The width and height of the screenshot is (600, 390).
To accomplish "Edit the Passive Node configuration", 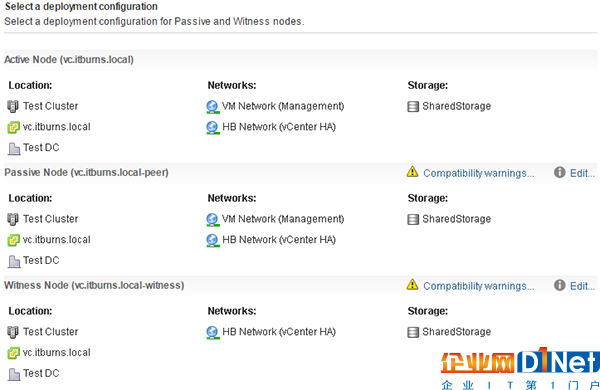I will 582,173.
